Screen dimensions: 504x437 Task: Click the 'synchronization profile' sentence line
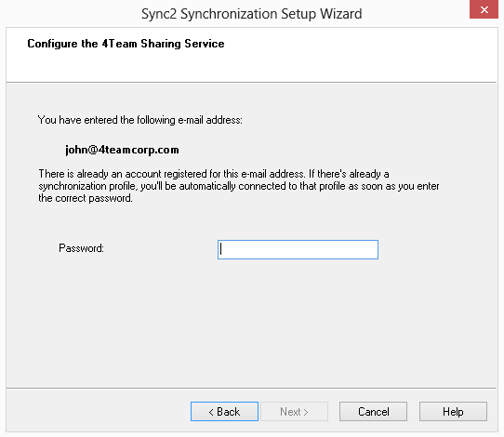tap(239, 186)
